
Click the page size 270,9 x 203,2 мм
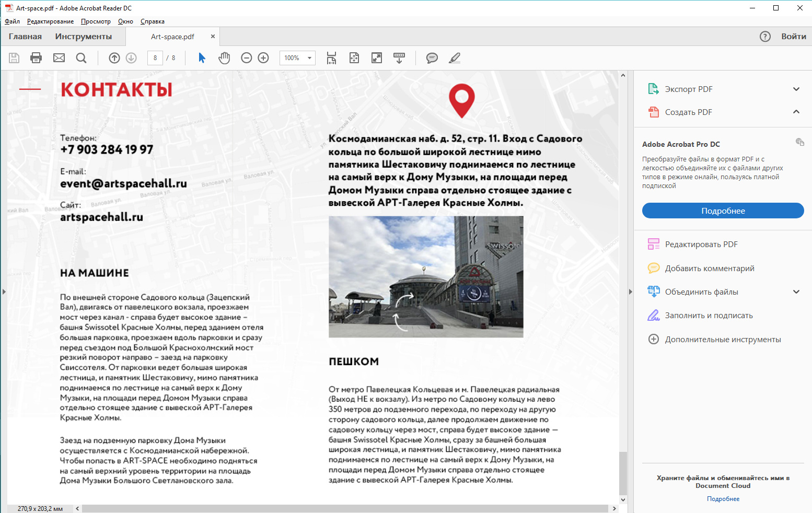pos(40,508)
